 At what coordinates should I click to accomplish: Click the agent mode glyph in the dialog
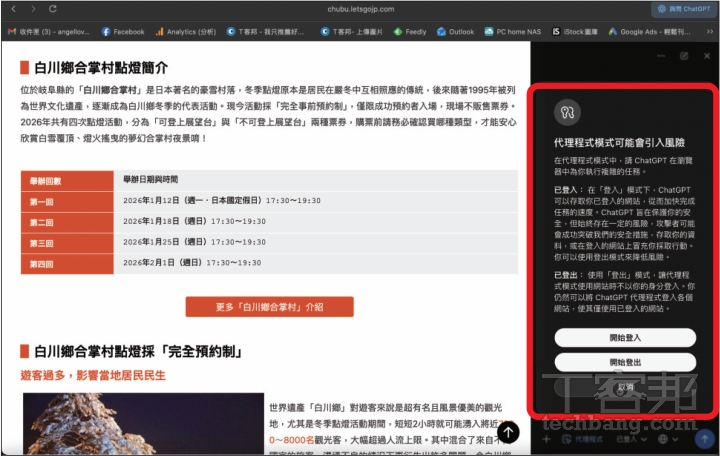pyautogui.click(x=568, y=113)
